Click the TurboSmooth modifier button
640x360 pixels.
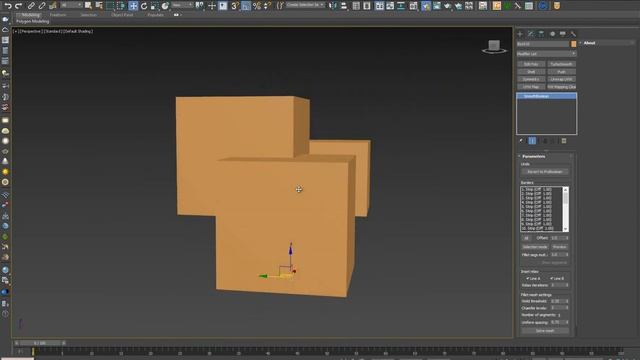561,64
